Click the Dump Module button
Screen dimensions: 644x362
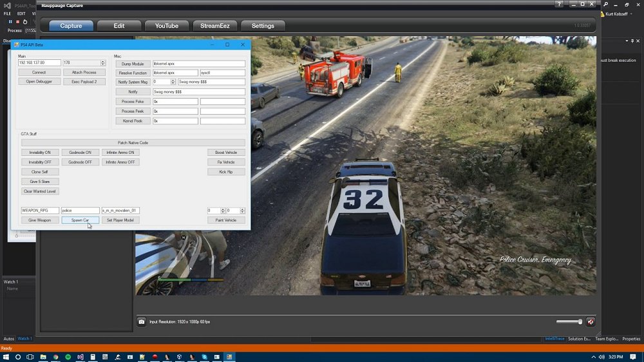pos(133,64)
